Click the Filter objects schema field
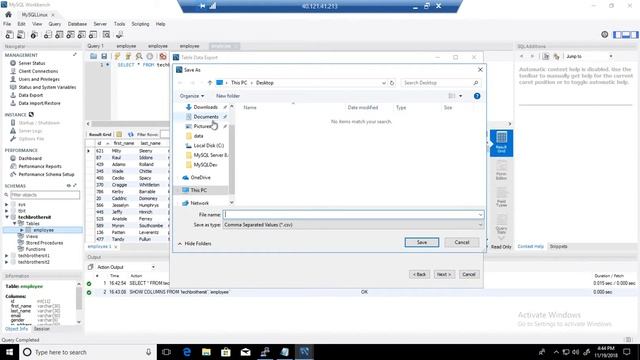640x360 pixels. [45, 195]
